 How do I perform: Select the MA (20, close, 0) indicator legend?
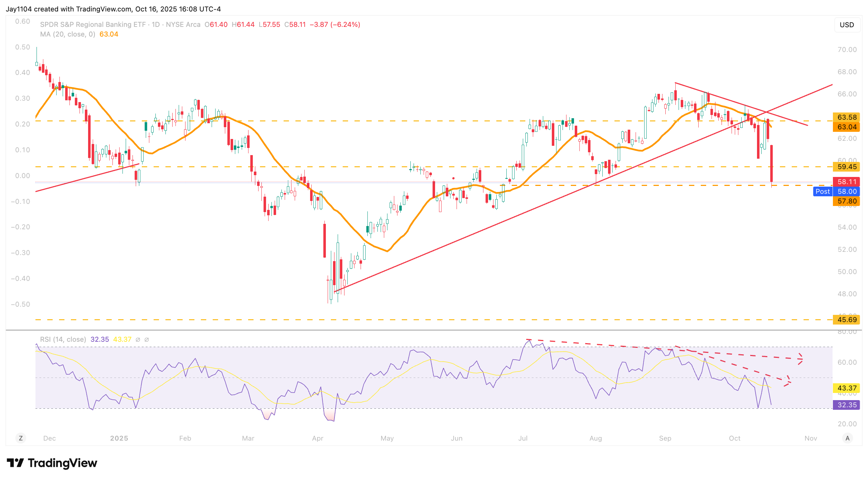pos(67,34)
